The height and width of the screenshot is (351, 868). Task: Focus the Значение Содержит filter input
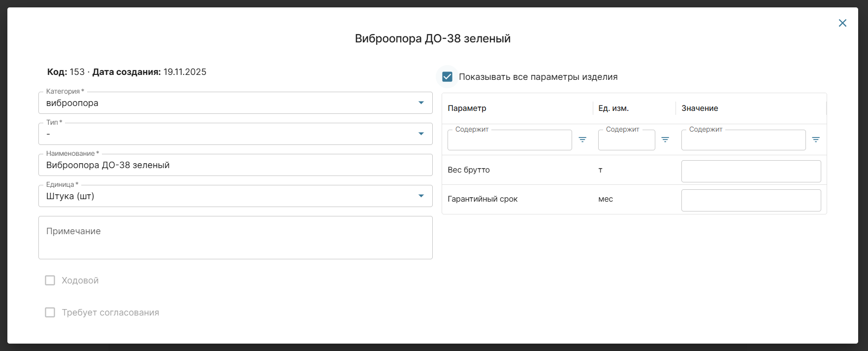click(743, 140)
